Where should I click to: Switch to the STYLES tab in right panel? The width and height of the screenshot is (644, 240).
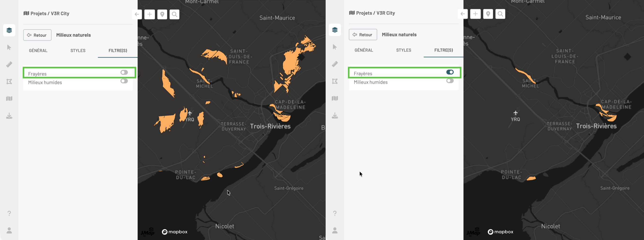tap(404, 50)
